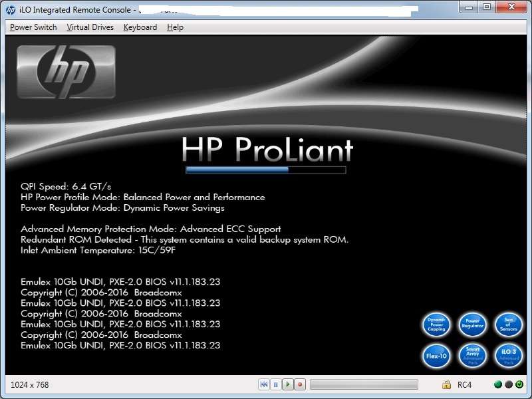
Task: Click the padlock encryption icon
Action: click(x=446, y=384)
